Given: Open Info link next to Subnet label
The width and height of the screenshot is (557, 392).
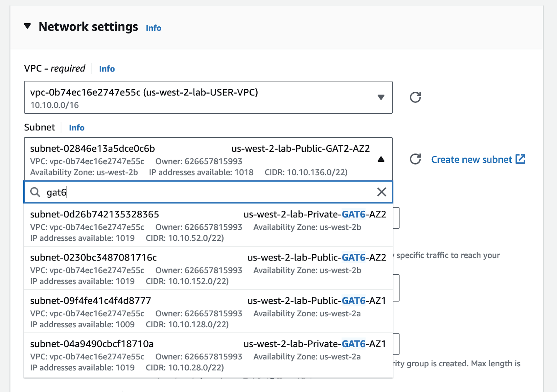Looking at the screenshot, I should pyautogui.click(x=77, y=128).
